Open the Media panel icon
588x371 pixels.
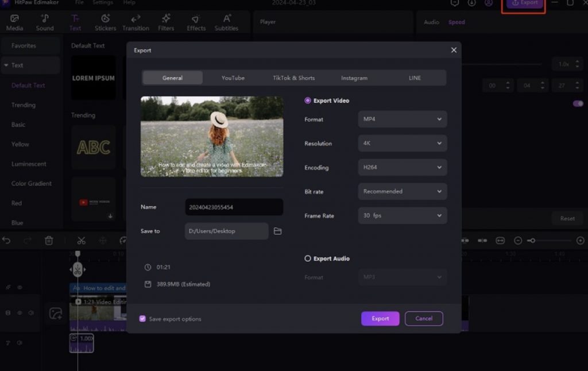[14, 19]
